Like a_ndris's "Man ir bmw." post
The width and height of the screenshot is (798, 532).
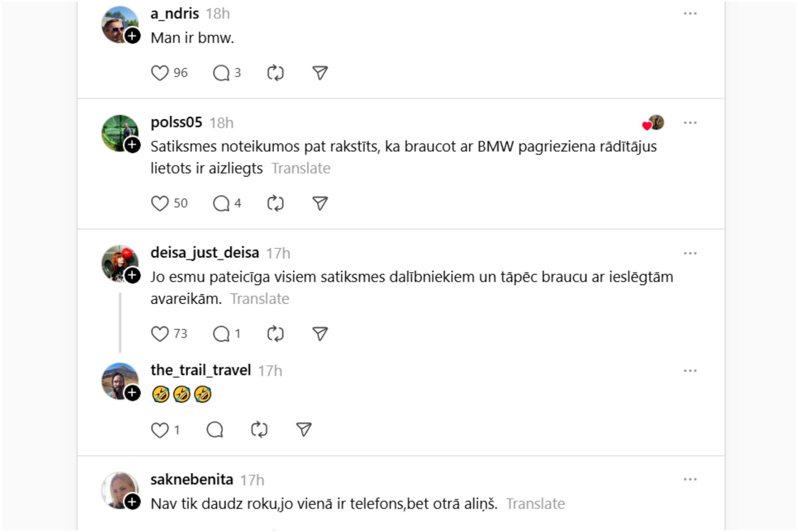tap(160, 73)
